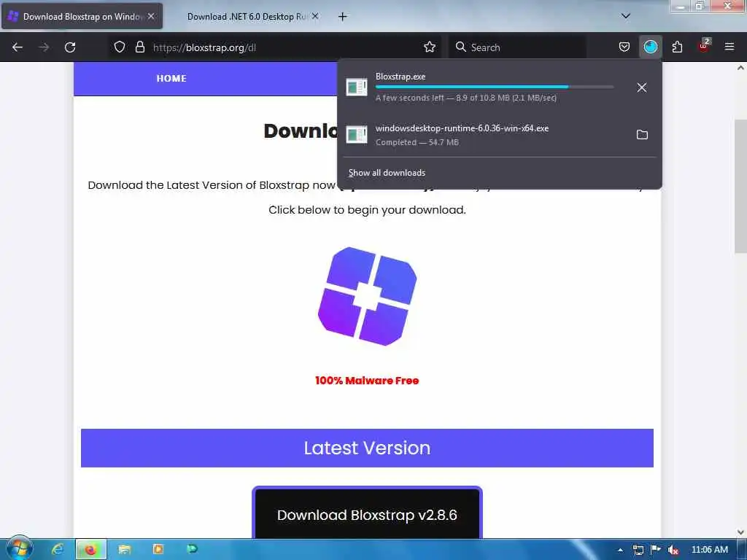Image resolution: width=747 pixels, height=560 pixels.
Task: Click the page vertical scrollbar thumb
Action: tap(740, 186)
